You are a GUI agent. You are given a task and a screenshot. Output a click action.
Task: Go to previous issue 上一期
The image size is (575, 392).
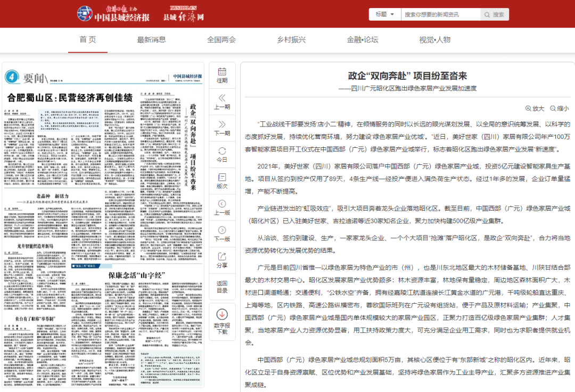pyautogui.click(x=222, y=102)
